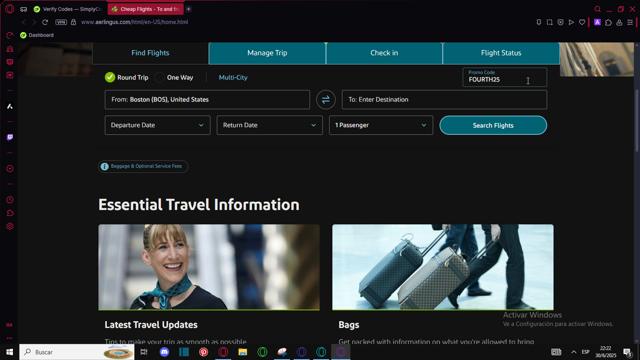
Task: Select the One Way option
Action: pyautogui.click(x=175, y=77)
